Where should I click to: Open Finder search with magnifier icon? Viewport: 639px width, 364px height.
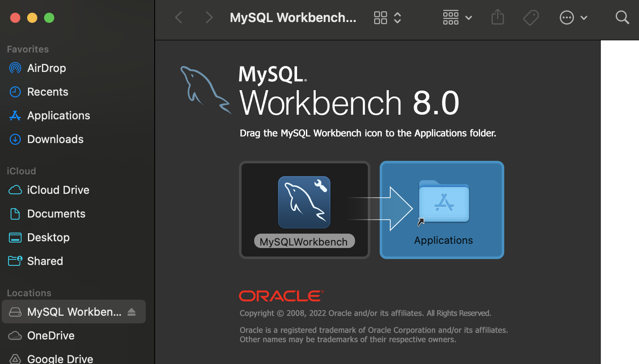click(622, 17)
